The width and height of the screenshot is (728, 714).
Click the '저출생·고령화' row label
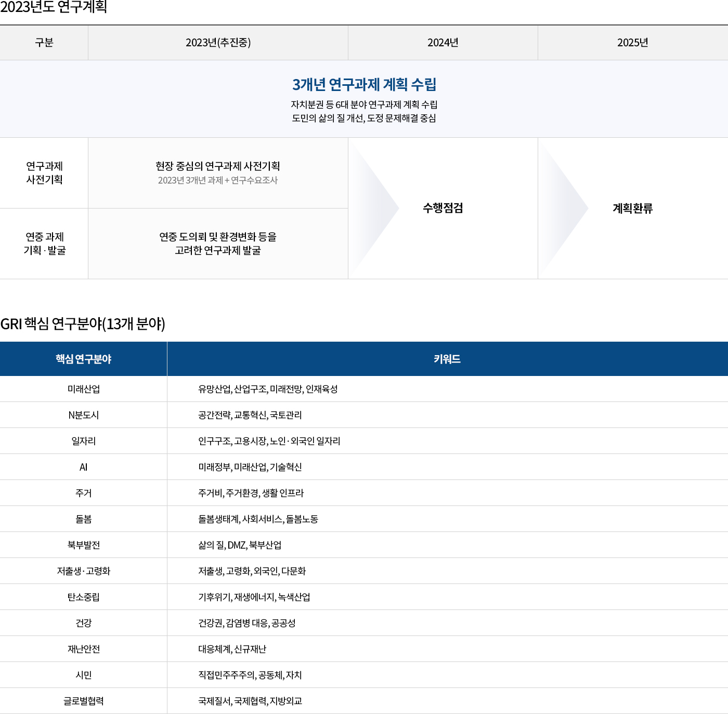point(83,571)
